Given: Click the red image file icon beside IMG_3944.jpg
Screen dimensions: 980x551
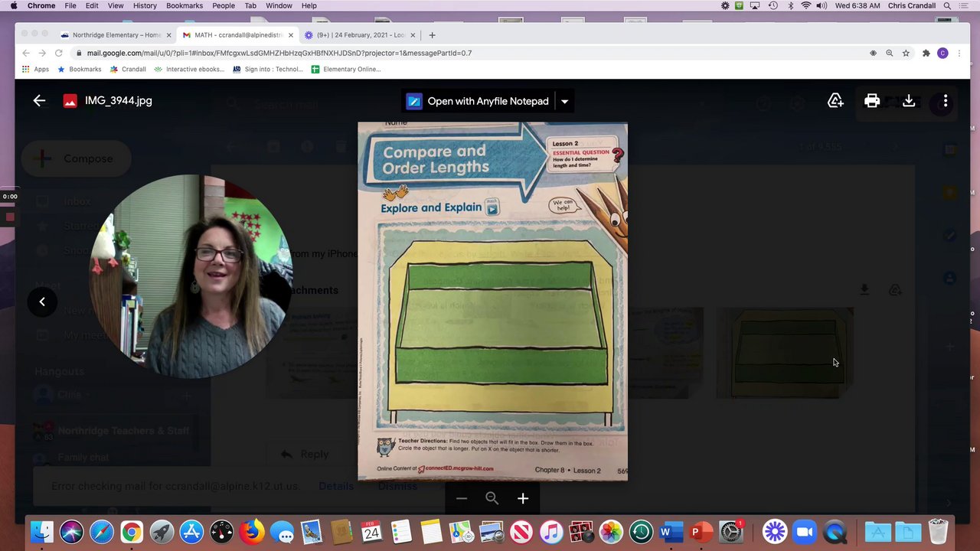Looking at the screenshot, I should point(70,101).
